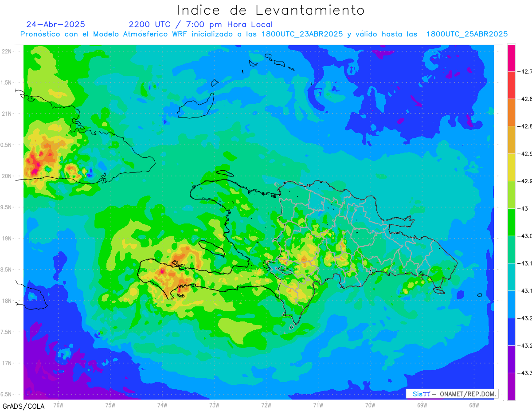Select the royal blue legend swatch

[x=511, y=332]
